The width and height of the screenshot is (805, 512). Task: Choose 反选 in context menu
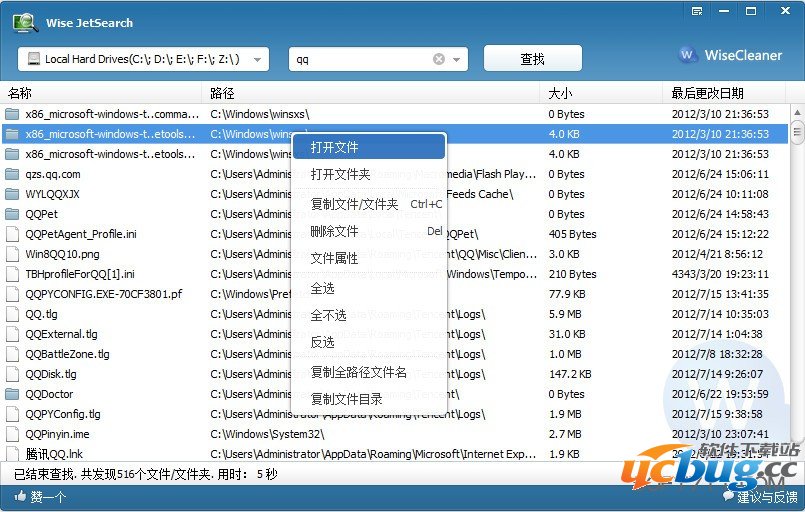pyautogui.click(x=369, y=343)
